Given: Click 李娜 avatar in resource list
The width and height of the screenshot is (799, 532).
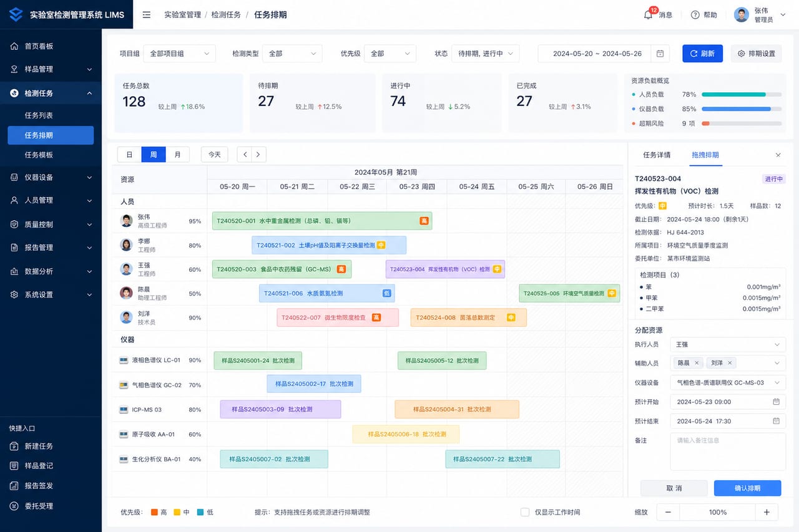Looking at the screenshot, I should coord(127,245).
